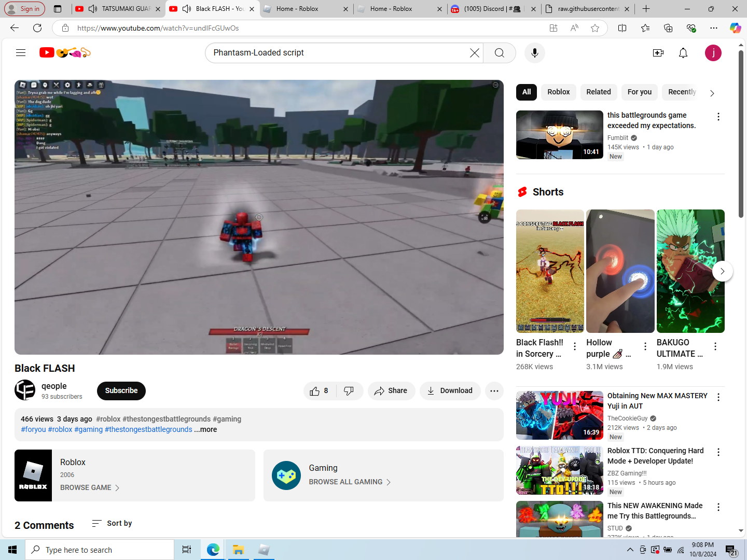This screenshot has height=560, width=747.
Task: Select the All filter chip
Action: [x=527, y=92]
